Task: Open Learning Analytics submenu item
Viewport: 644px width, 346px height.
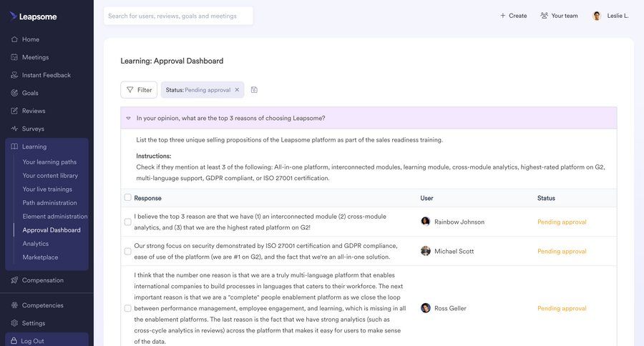Action: 35,243
